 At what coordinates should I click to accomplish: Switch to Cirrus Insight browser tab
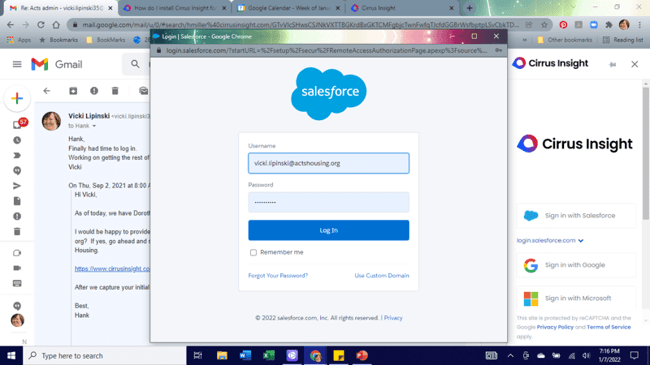(x=402, y=8)
